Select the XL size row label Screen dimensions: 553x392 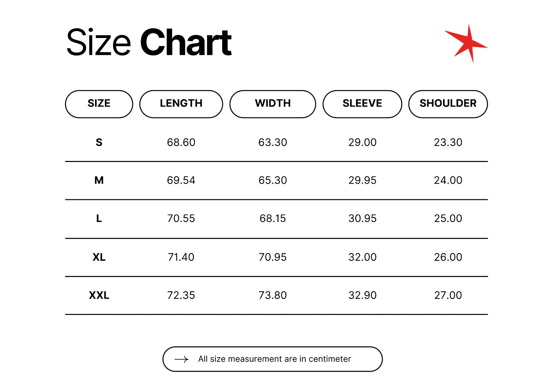pos(99,257)
